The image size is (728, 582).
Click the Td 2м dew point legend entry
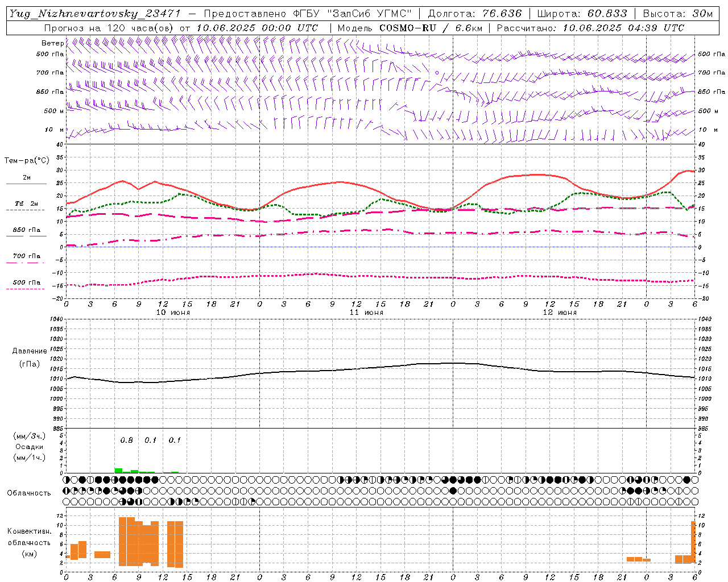click(x=27, y=203)
